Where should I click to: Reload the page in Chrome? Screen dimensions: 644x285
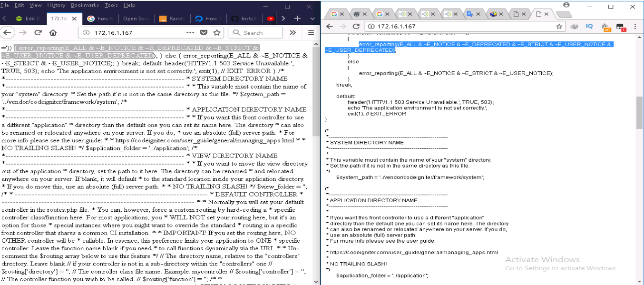[356, 27]
